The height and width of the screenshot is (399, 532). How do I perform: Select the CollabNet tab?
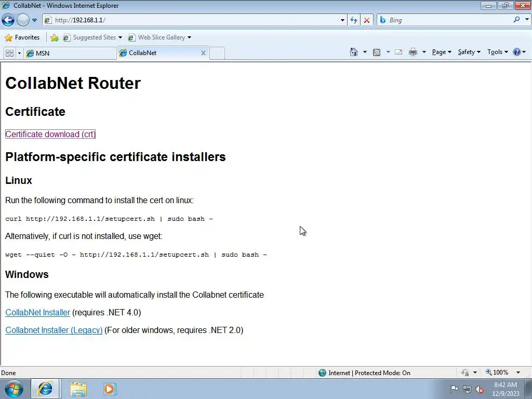pyautogui.click(x=159, y=53)
